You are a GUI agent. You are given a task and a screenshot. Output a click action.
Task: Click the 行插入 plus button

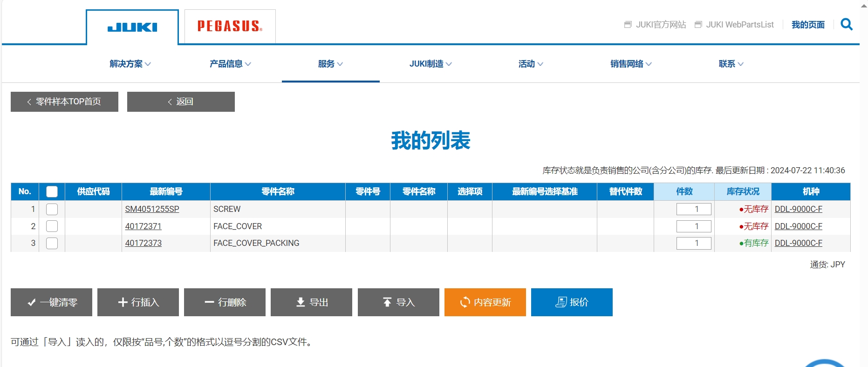tap(138, 302)
